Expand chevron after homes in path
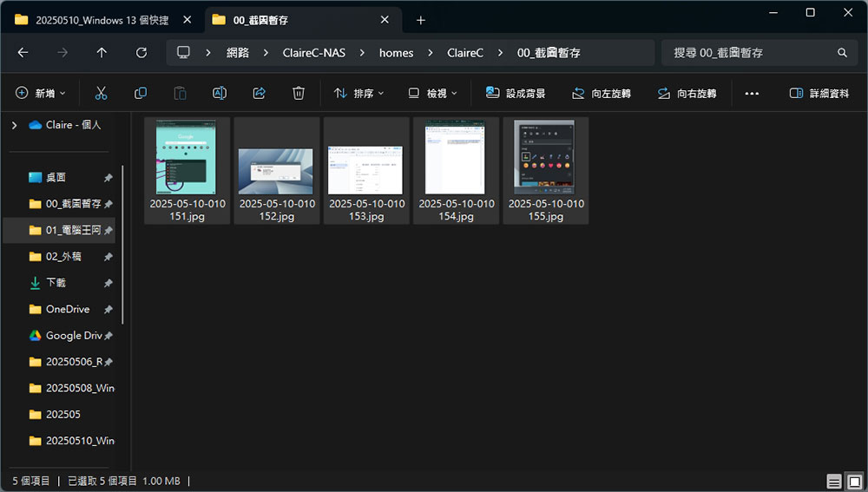Image resolution: width=868 pixels, height=492 pixels. (x=431, y=53)
